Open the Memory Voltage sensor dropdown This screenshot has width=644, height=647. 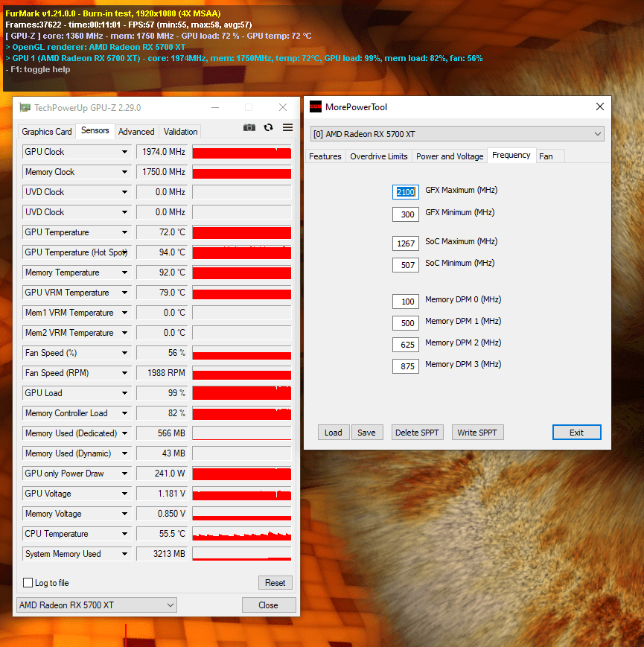click(x=124, y=514)
